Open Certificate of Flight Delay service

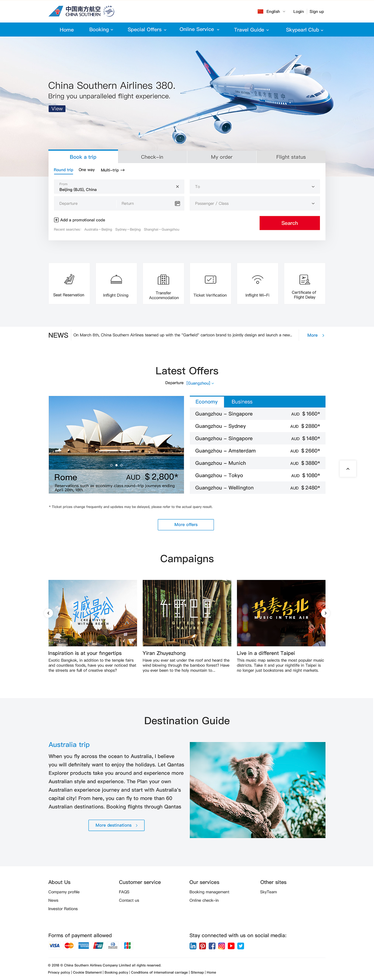point(305,284)
